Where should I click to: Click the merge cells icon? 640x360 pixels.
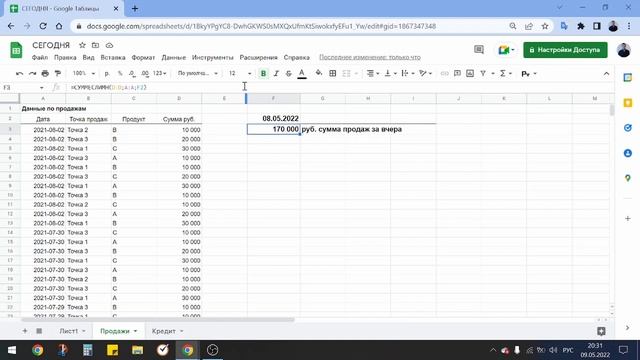pyautogui.click(x=347, y=73)
